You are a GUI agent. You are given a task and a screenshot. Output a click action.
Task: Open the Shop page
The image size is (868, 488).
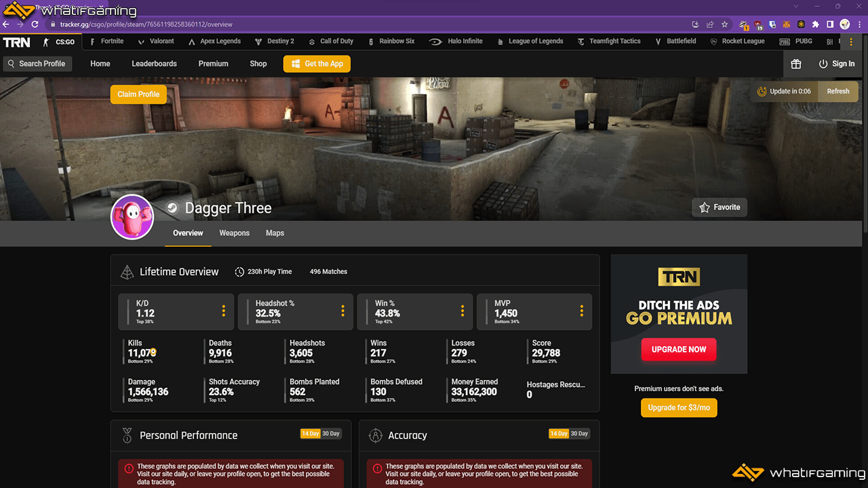(x=258, y=64)
